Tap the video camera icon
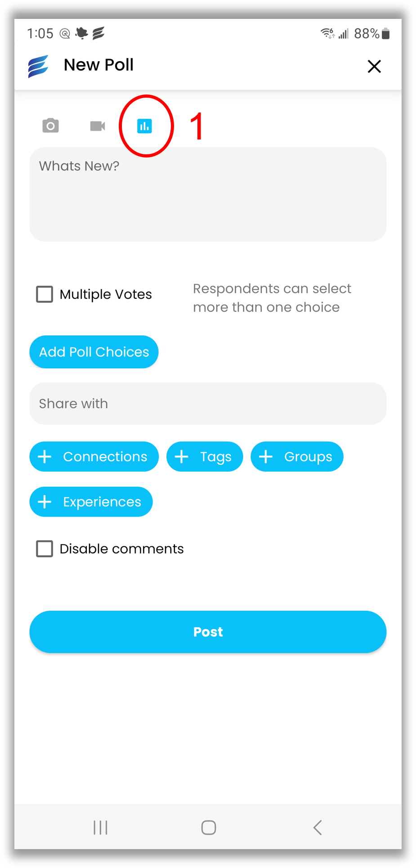The image size is (416, 868). [98, 126]
